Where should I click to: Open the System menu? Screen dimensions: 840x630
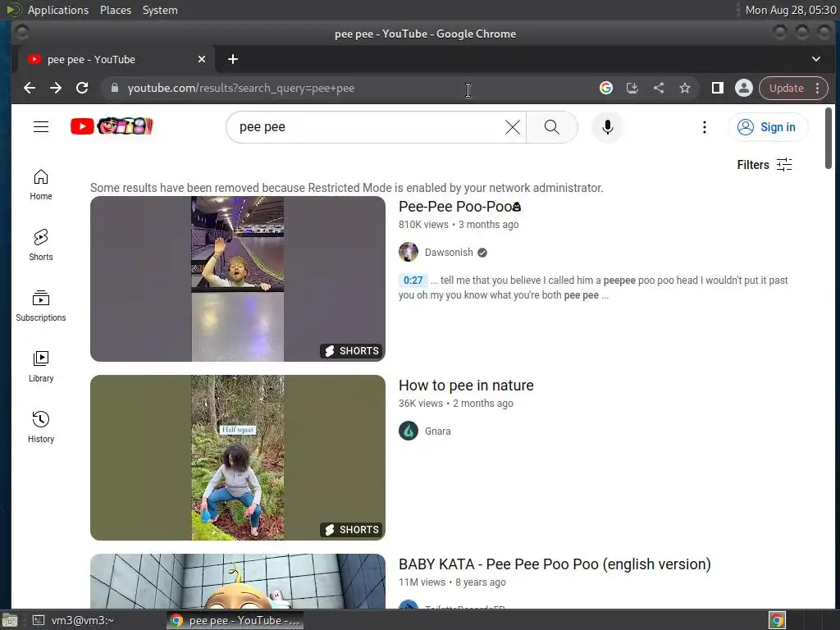(160, 10)
